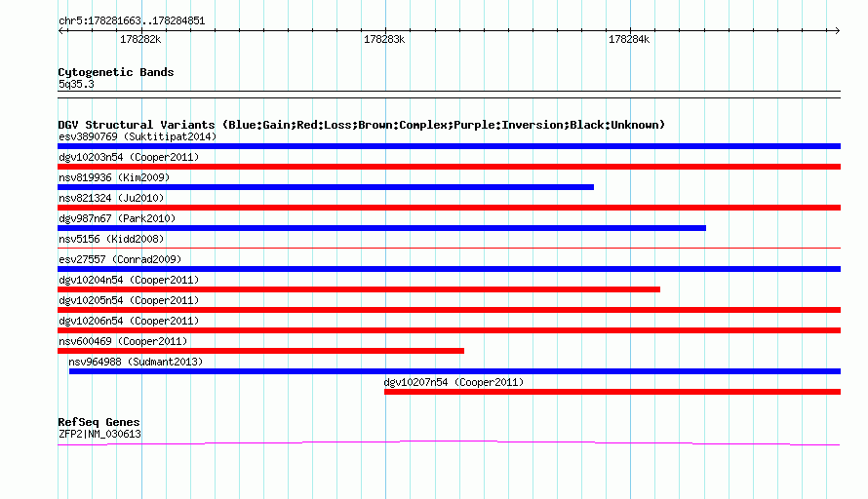Select the red dgv10205n54 loss bar
868x499 pixels.
tap(449, 310)
